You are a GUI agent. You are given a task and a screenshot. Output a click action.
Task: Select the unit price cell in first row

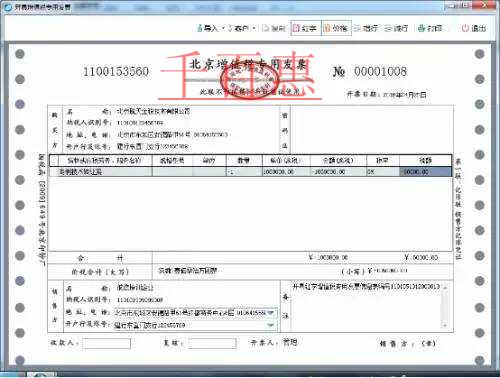click(286, 172)
